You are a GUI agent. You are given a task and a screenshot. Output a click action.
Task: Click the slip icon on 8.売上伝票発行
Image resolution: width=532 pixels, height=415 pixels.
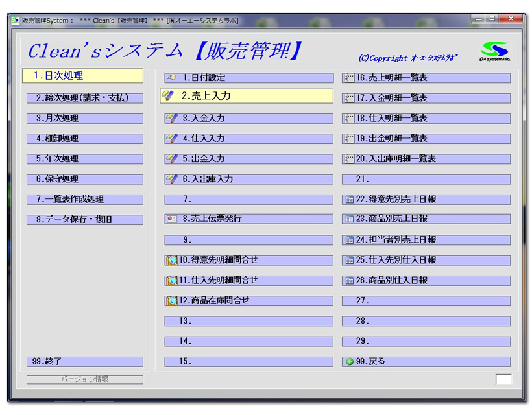[x=172, y=219]
